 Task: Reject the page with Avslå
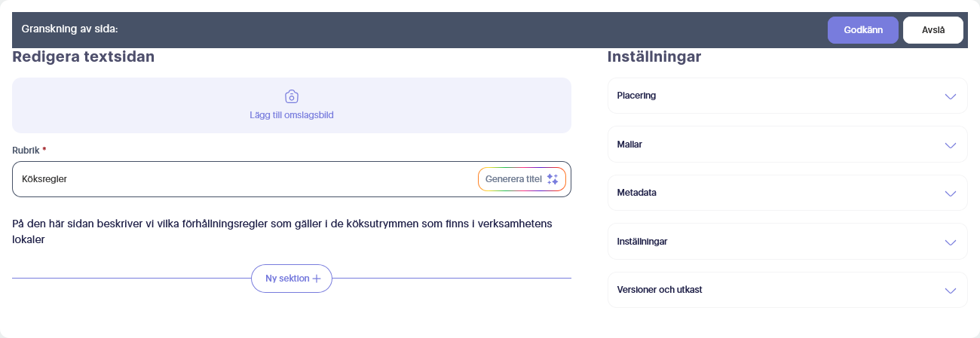click(x=933, y=30)
